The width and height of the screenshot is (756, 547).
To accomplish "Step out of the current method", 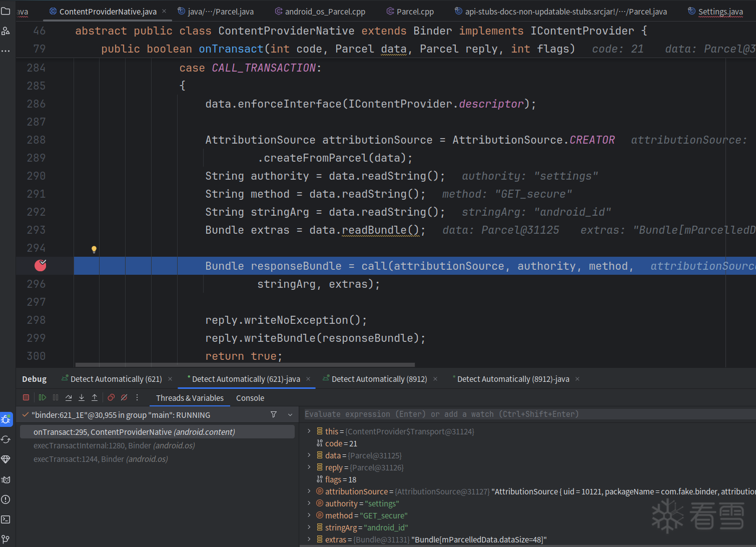I will [95, 397].
